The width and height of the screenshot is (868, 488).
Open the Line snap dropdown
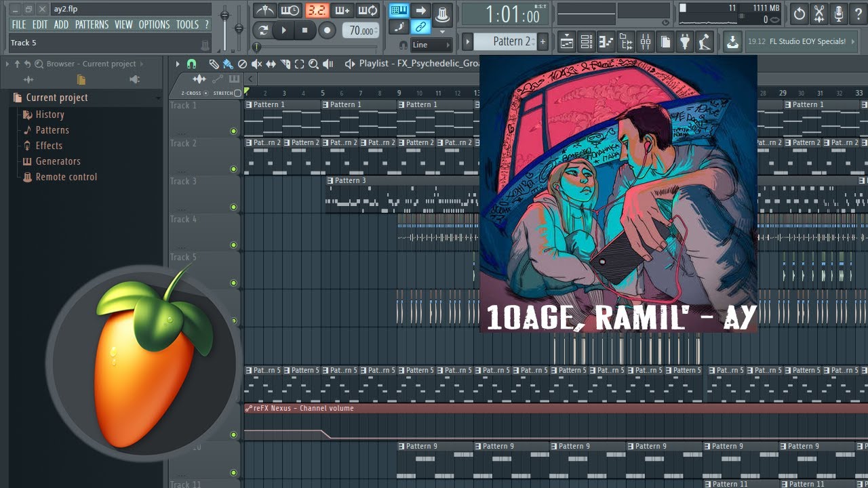tap(431, 45)
